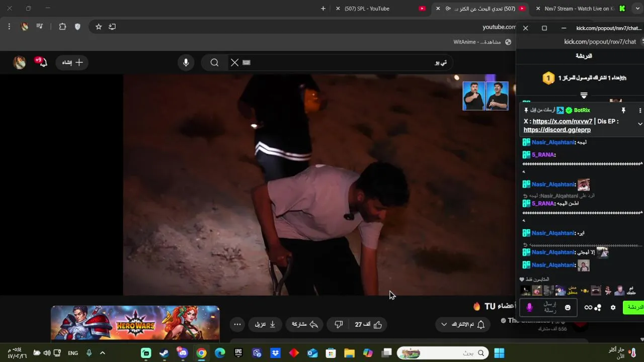
Task: Click the YouTube voice search microphone
Action: pyautogui.click(x=186, y=62)
